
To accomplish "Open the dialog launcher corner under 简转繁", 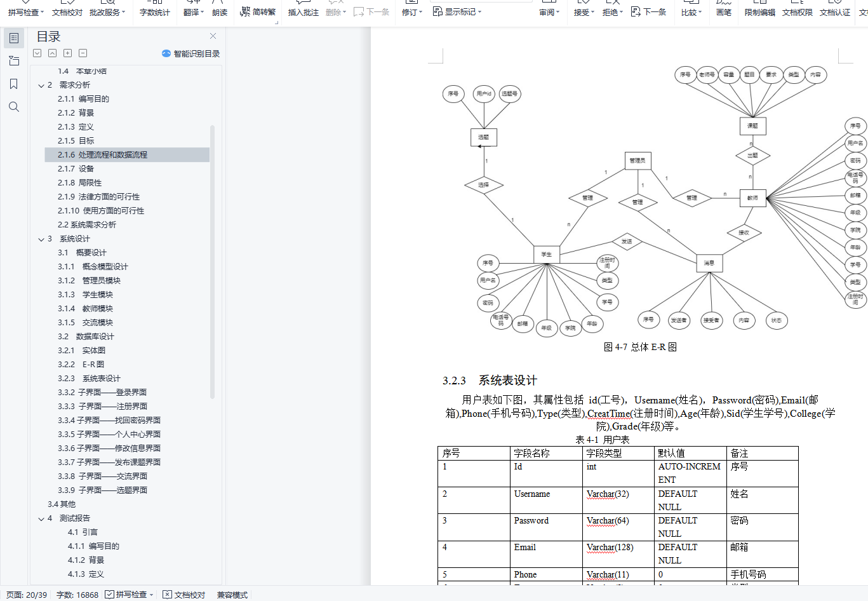I will 277,22.
